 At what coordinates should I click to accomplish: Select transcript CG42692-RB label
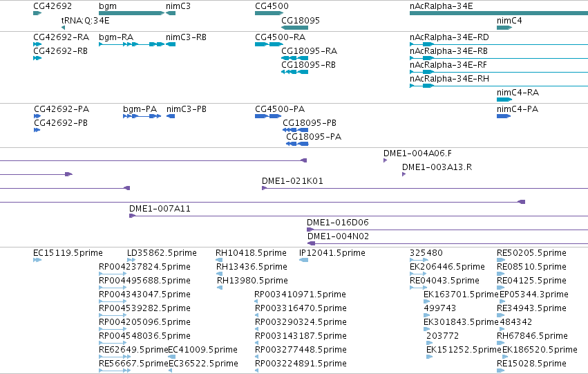click(60, 51)
